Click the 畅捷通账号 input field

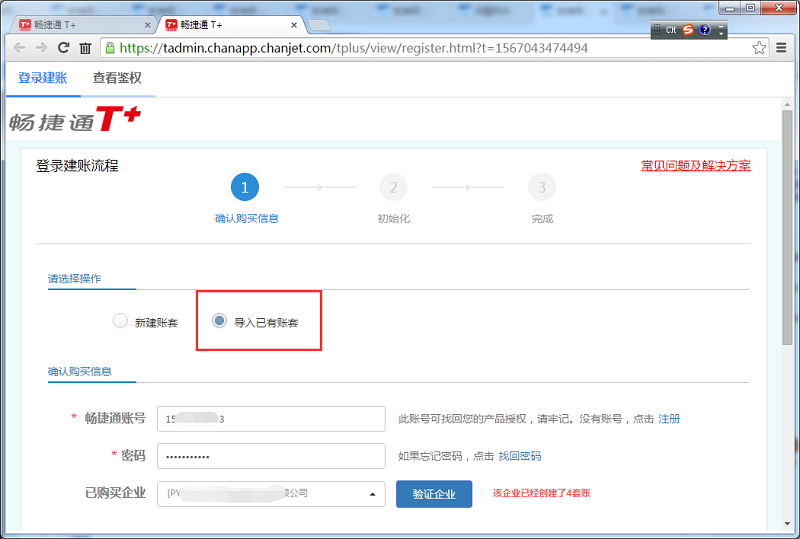(x=271, y=419)
